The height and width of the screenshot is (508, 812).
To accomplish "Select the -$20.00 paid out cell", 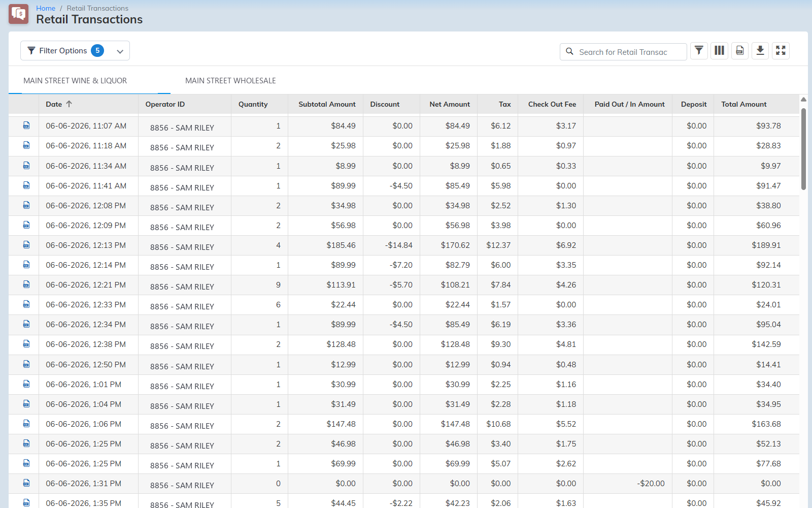I will coord(628,483).
